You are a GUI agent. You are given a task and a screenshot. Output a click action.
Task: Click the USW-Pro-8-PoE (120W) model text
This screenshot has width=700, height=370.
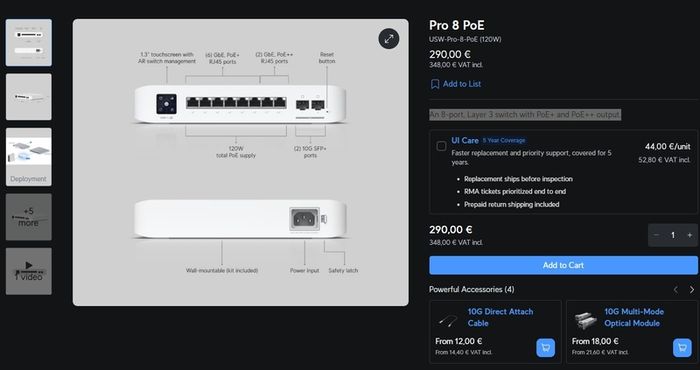tap(465, 39)
